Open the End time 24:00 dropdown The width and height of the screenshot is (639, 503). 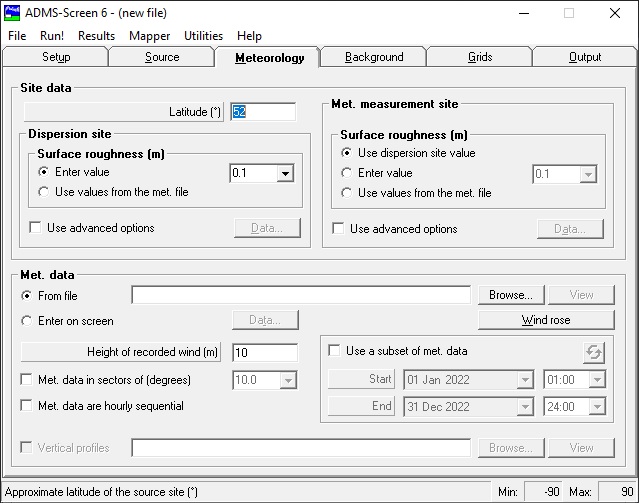597,407
